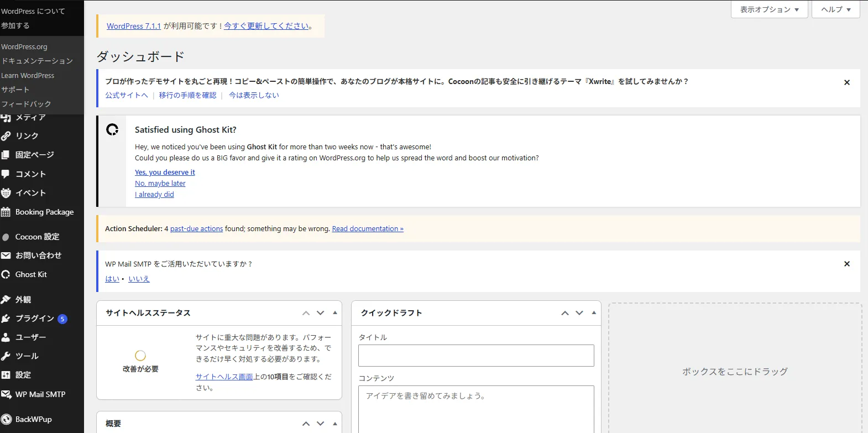This screenshot has width=868, height=433.
Task: Click the Cocoon 設定 circle icon
Action: click(x=6, y=237)
